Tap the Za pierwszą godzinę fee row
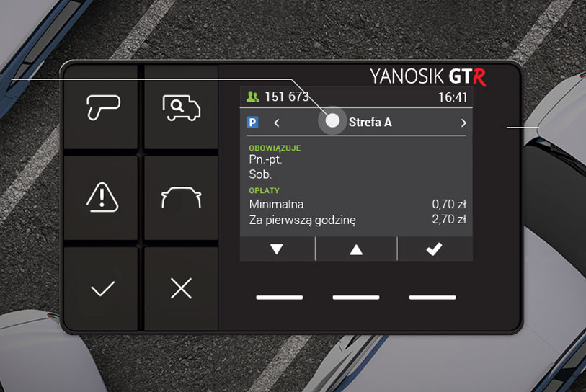The image size is (586, 392). click(x=358, y=220)
